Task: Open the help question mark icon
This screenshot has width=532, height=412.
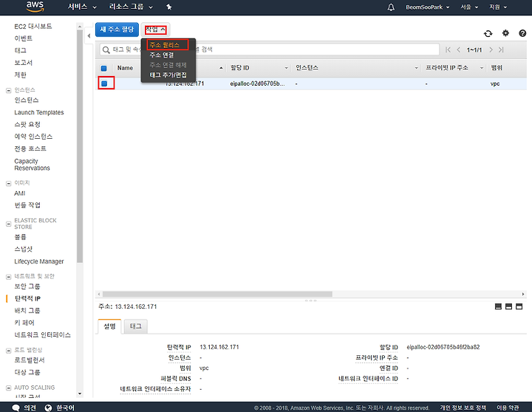Action: coord(522,33)
